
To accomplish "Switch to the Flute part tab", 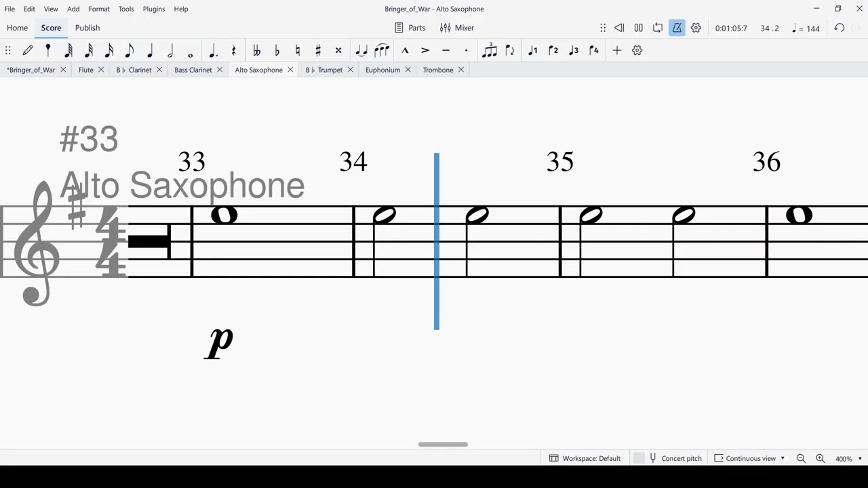I will coord(85,70).
